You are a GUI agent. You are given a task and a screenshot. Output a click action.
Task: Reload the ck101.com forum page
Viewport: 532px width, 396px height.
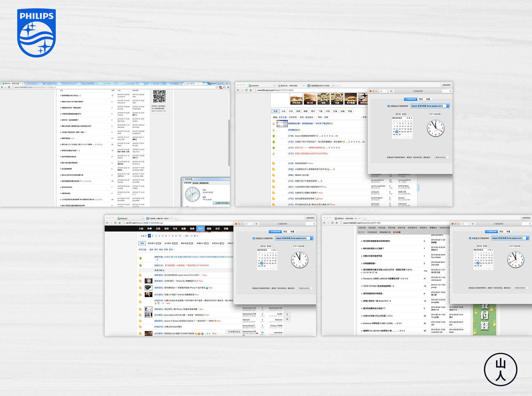(116, 223)
